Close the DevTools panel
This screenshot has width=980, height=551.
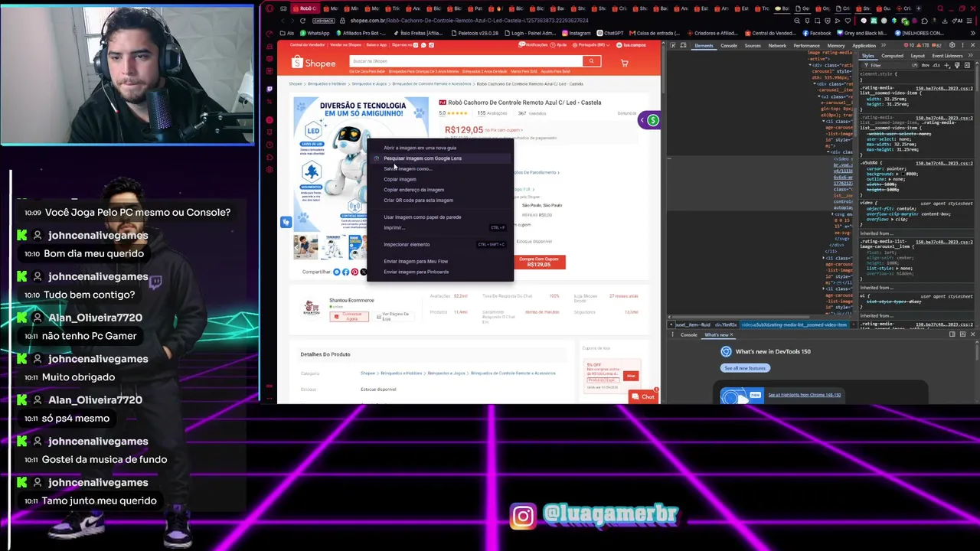pos(972,45)
